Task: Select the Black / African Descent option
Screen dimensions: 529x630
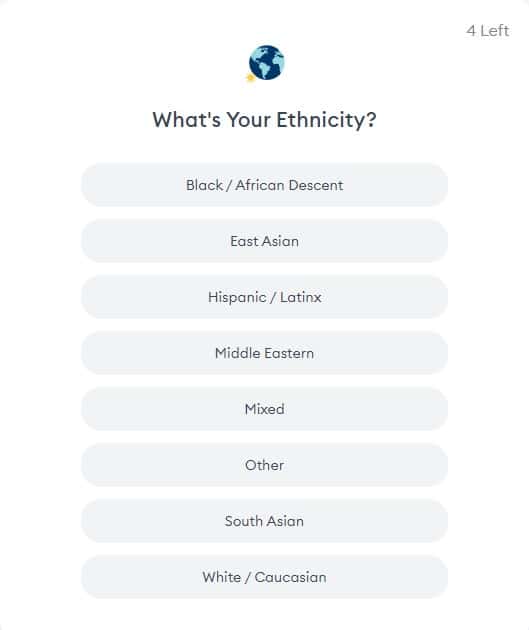Action: click(264, 185)
